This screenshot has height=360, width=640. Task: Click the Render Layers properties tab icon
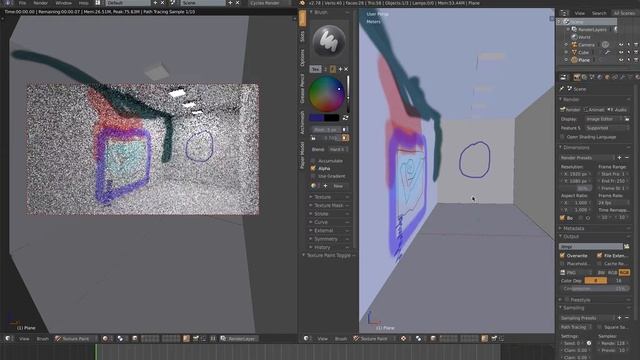(584, 77)
